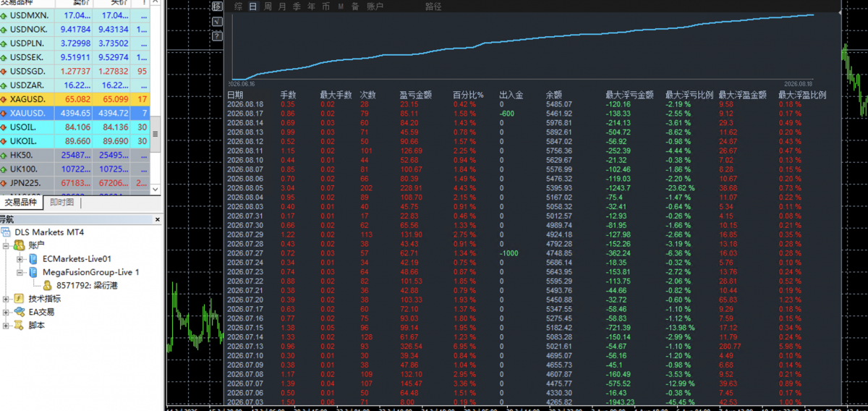Click the 余额 column header
This screenshot has width=868, height=411.
point(554,95)
